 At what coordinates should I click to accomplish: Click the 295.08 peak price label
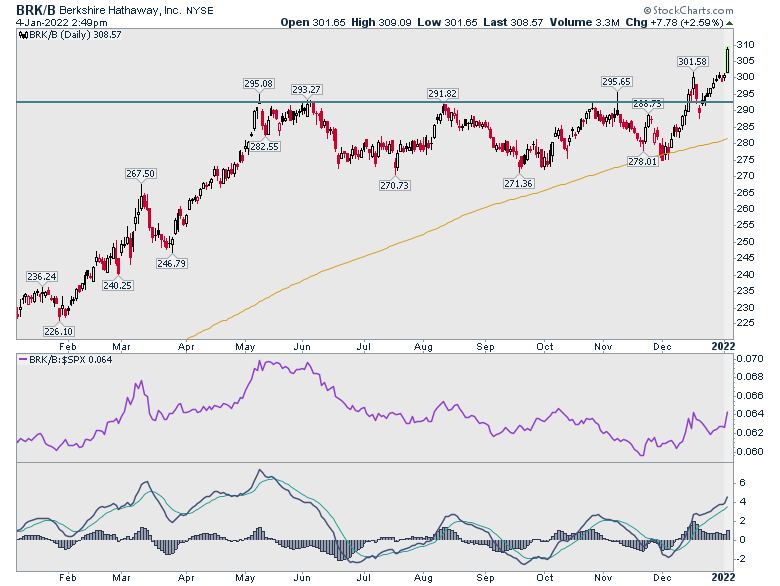tap(259, 84)
